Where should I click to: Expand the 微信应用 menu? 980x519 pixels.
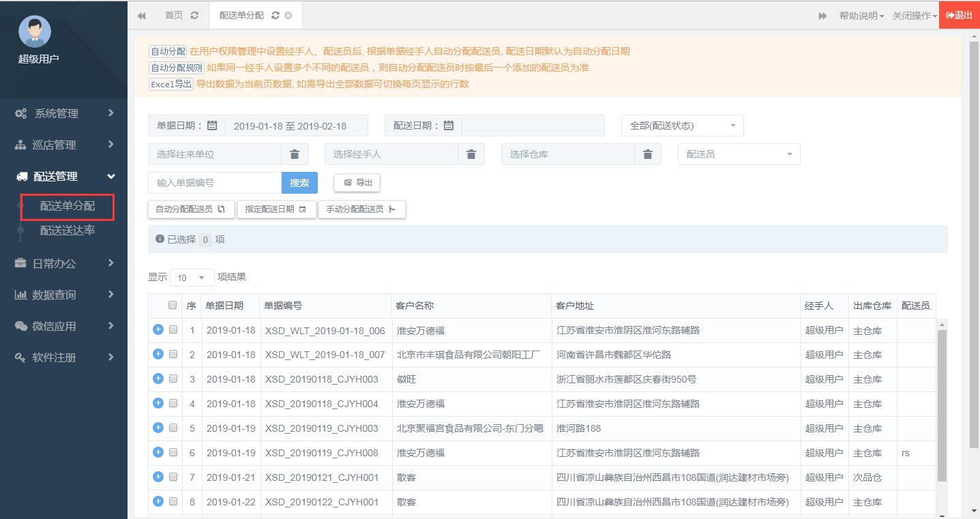pyautogui.click(x=63, y=326)
